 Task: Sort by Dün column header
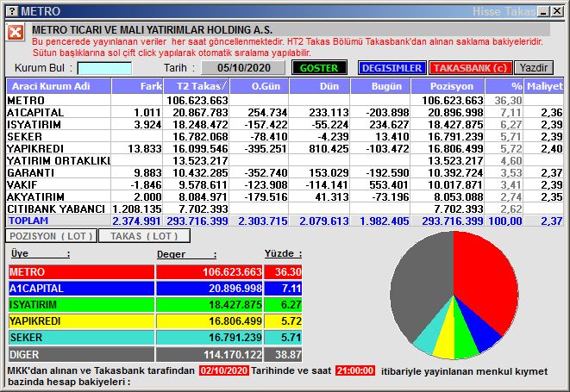(x=320, y=86)
